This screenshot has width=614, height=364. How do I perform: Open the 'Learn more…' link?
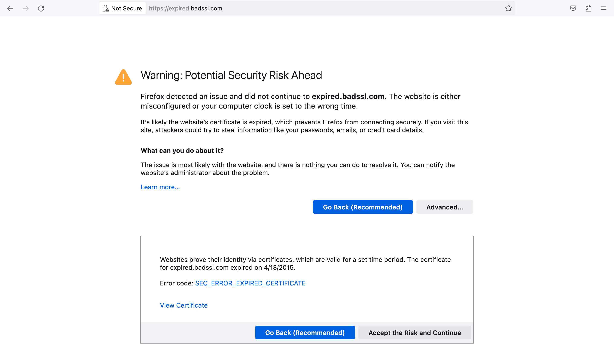point(160,187)
